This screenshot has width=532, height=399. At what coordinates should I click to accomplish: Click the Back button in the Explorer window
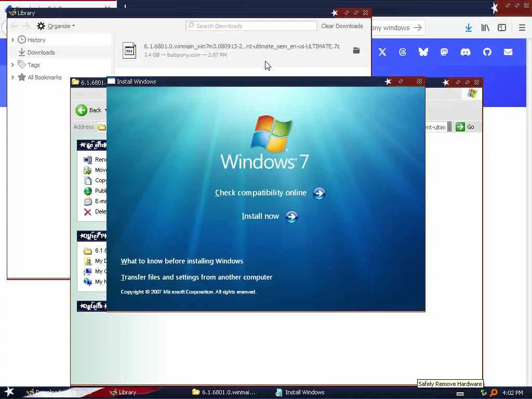[x=89, y=110]
